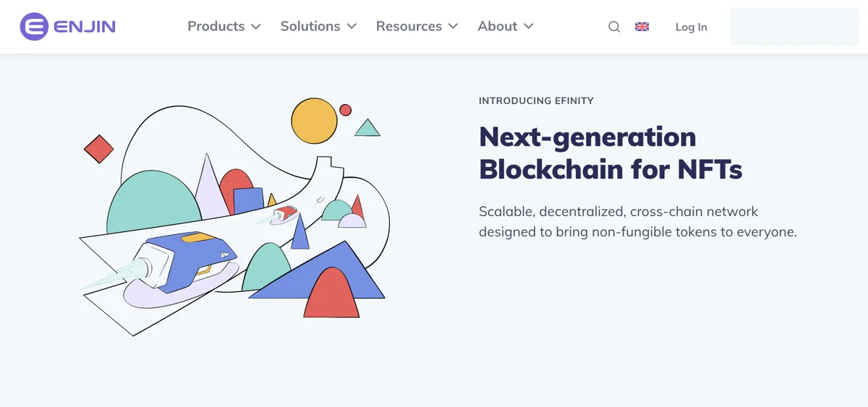Click the Log In link
Viewport: 868px width, 407px height.
[691, 27]
